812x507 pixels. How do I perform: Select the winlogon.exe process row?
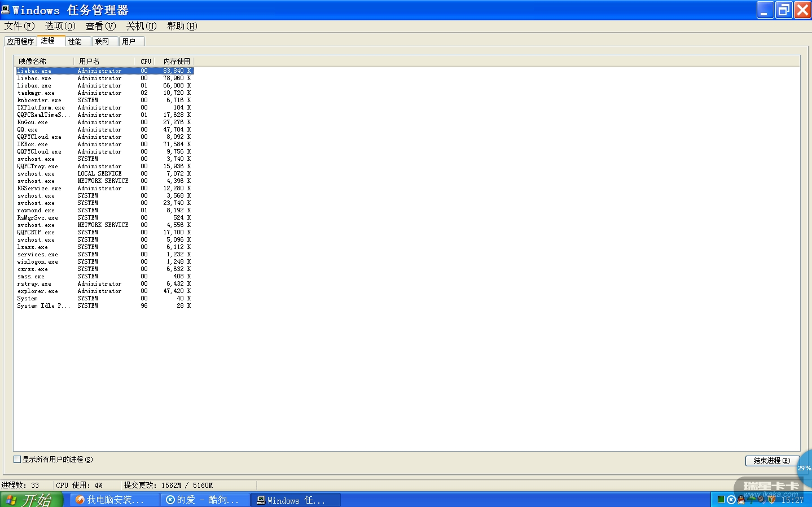(x=104, y=261)
